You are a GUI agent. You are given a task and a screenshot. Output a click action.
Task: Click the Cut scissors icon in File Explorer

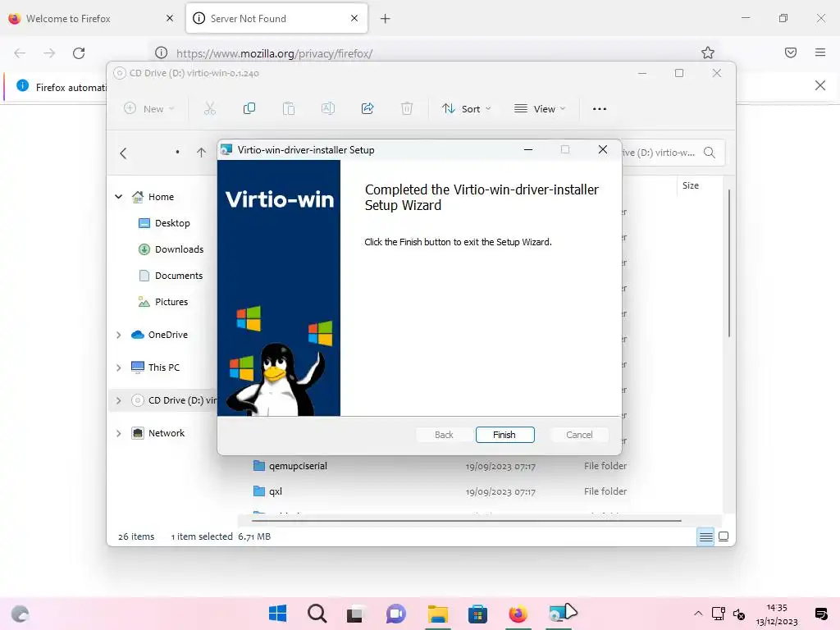coord(209,109)
